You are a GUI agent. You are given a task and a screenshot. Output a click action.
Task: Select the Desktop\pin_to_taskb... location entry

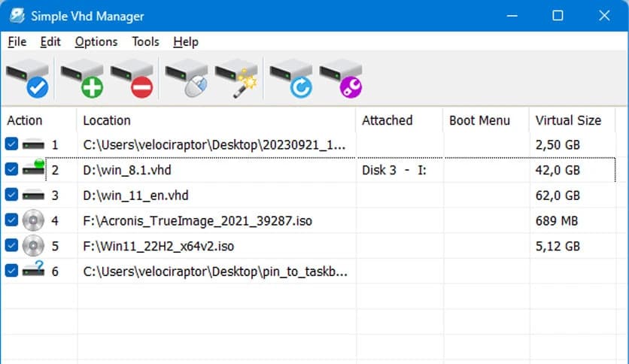pyautogui.click(x=215, y=271)
